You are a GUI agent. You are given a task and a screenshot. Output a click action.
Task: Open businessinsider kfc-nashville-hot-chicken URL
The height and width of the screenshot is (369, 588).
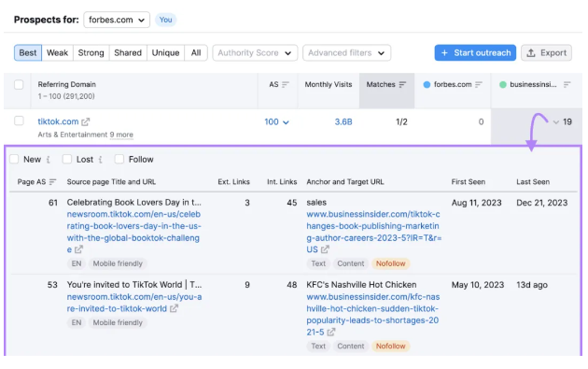[x=373, y=315]
